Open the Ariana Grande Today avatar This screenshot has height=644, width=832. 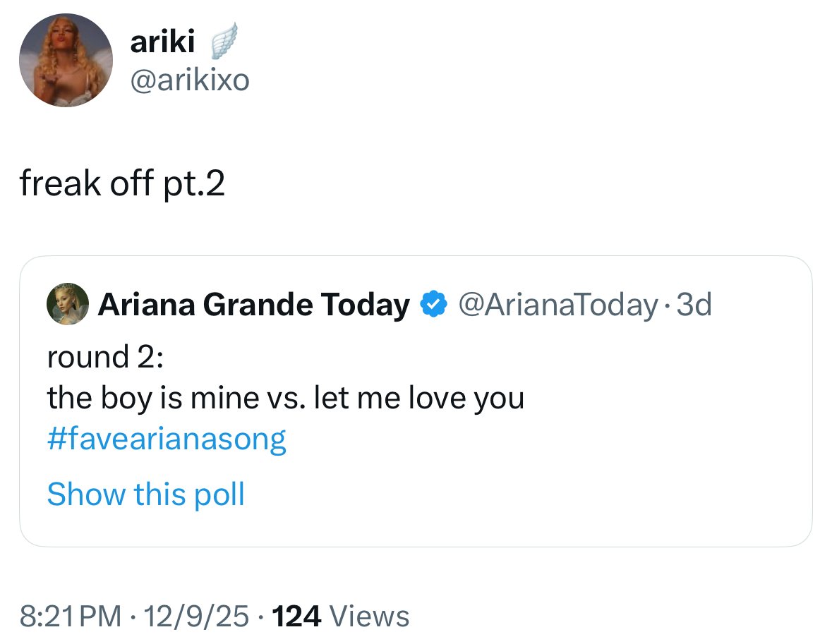click(68, 305)
